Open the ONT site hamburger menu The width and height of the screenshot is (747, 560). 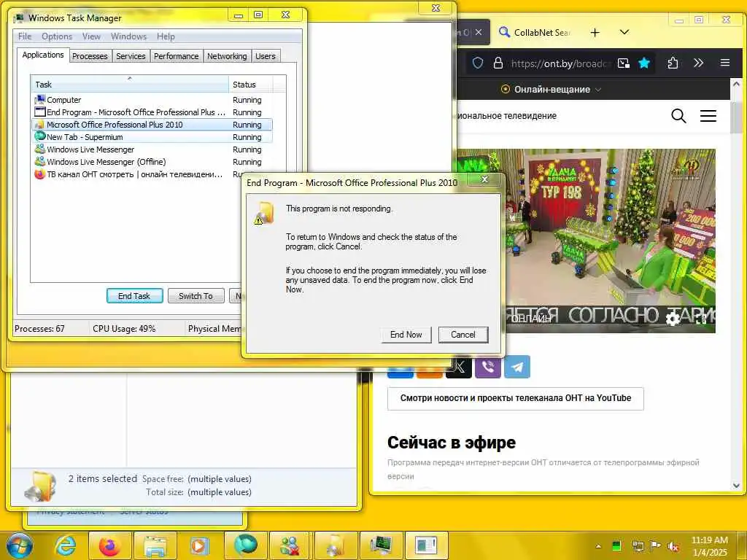pos(708,116)
